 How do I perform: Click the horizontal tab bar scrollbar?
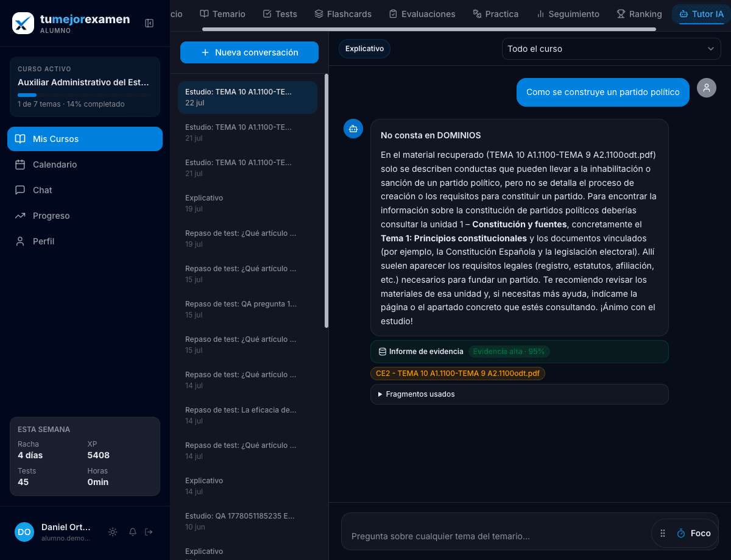click(x=429, y=29)
